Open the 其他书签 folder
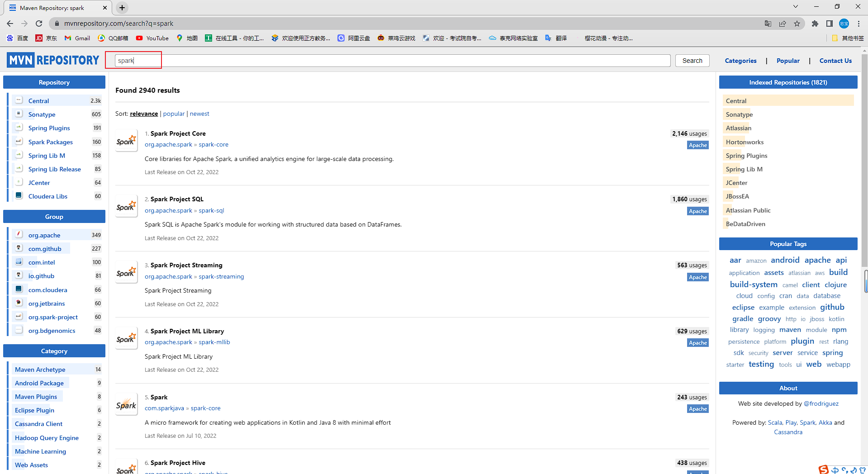 (x=848, y=38)
